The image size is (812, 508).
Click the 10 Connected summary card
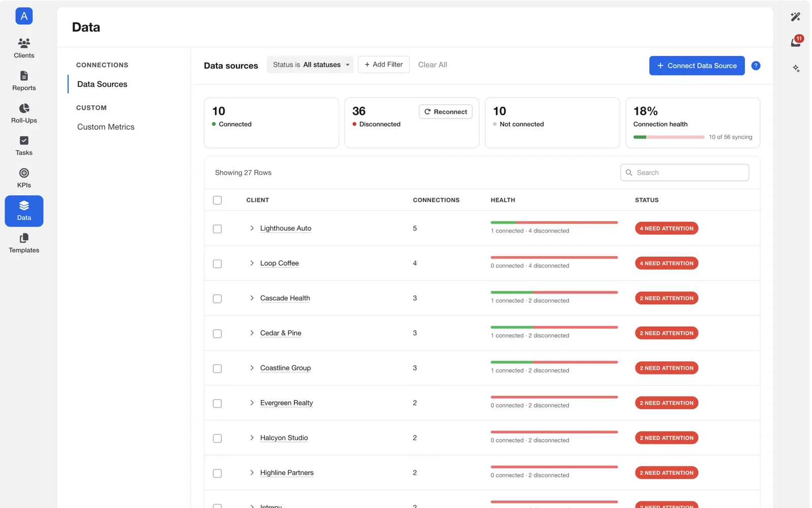(x=272, y=123)
